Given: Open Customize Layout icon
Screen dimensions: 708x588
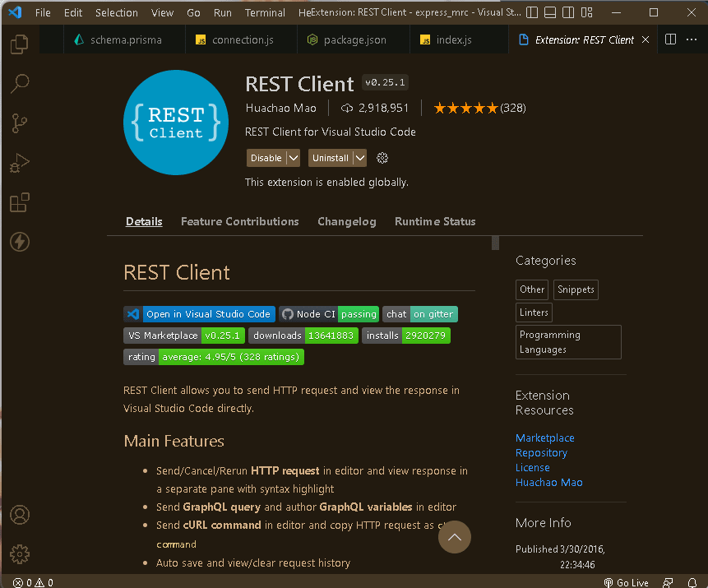Looking at the screenshot, I should 586,12.
